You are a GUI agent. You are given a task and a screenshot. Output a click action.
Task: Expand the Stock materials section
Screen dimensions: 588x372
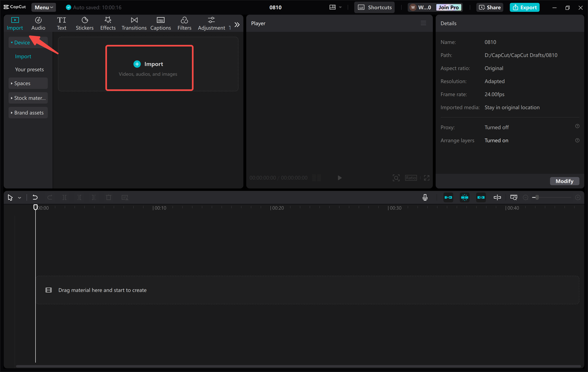click(x=28, y=98)
